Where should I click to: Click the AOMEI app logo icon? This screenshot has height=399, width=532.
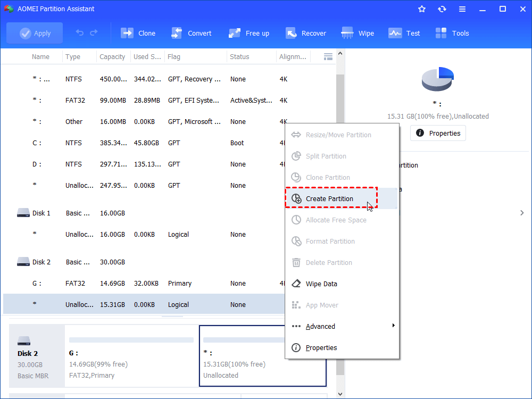pyautogui.click(x=9, y=9)
